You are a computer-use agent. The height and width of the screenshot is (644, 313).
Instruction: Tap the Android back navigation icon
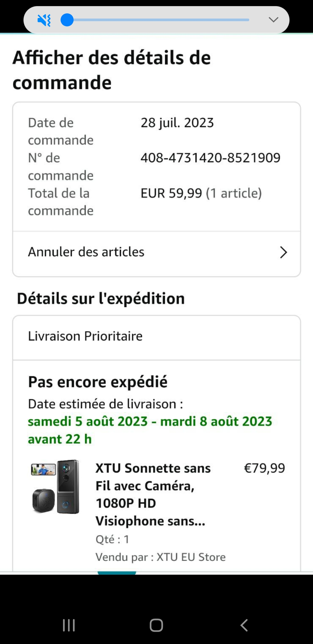[244, 625]
